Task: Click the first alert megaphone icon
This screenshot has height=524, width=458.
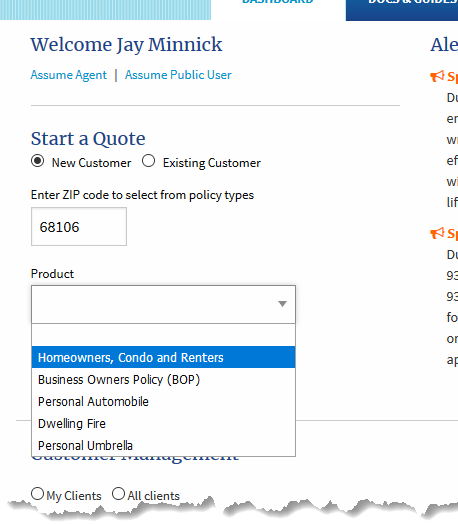Action: tap(437, 76)
